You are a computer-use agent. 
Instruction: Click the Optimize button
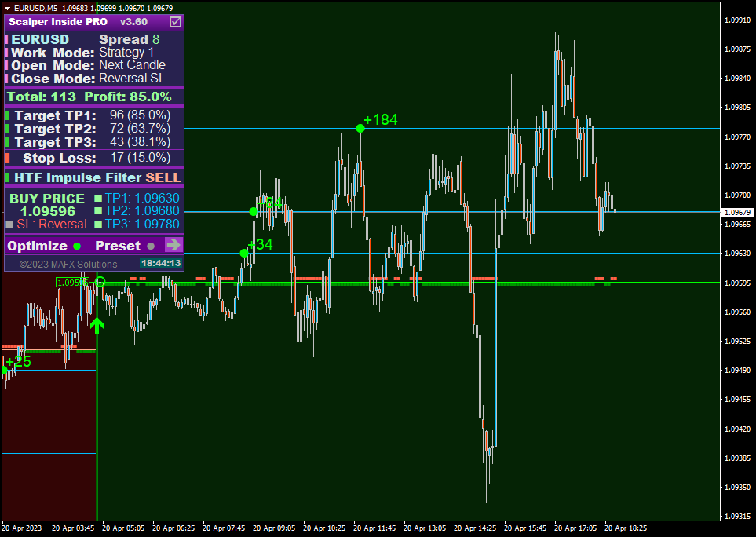[37, 246]
